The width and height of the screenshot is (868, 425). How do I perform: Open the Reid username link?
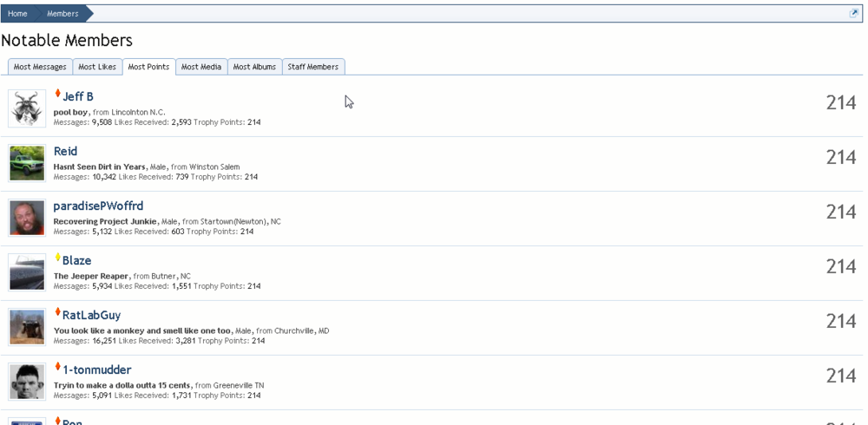[x=65, y=151]
